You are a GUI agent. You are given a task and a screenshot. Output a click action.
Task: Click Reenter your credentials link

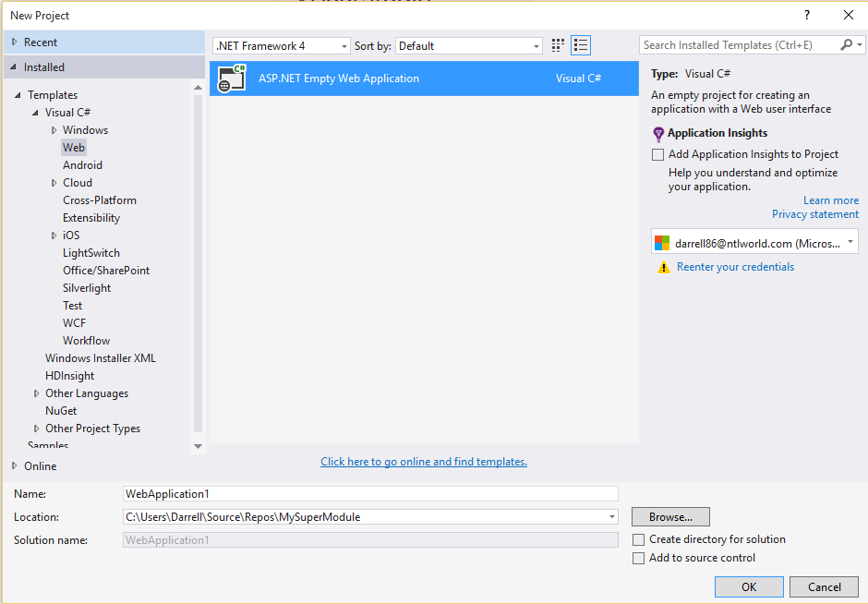[x=735, y=267]
